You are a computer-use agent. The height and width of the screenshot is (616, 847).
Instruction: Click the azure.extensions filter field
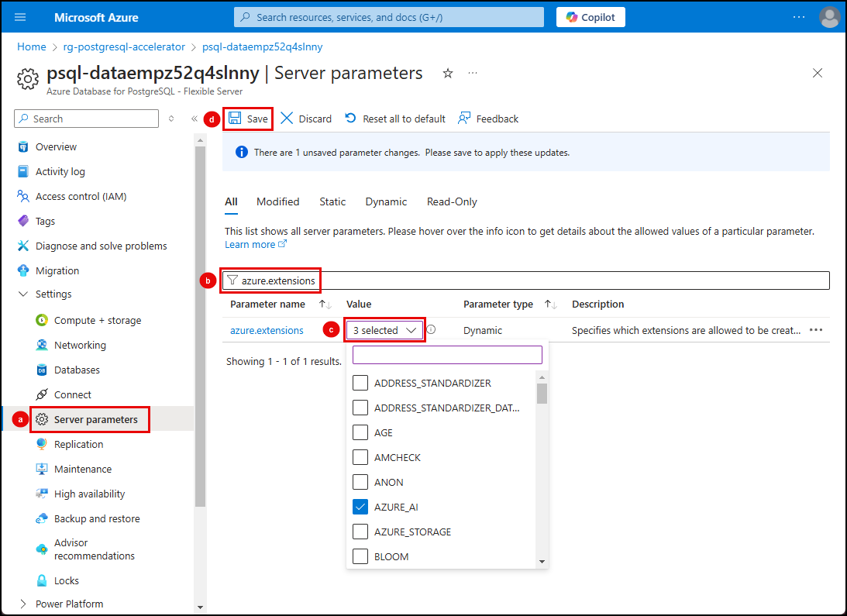[x=526, y=280]
